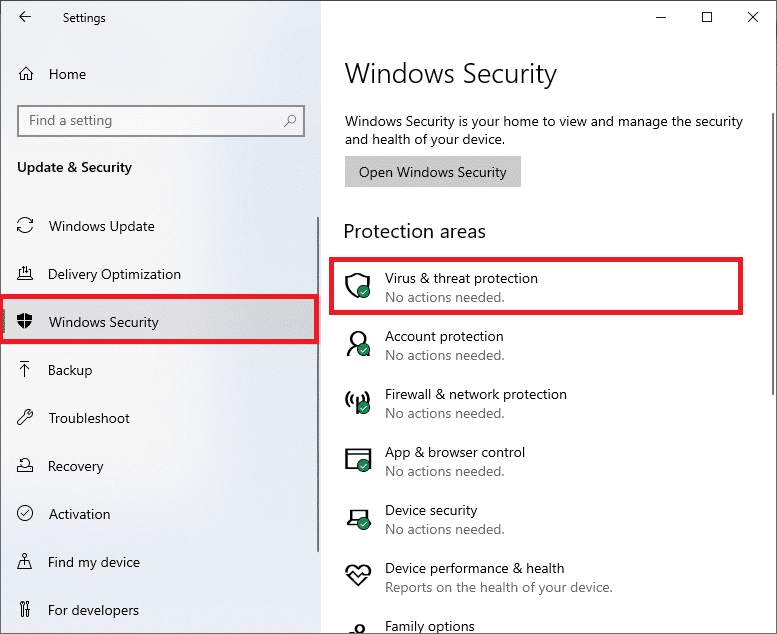Open Recovery settings from the sidebar
Image resolution: width=777 pixels, height=634 pixels.
coord(75,466)
